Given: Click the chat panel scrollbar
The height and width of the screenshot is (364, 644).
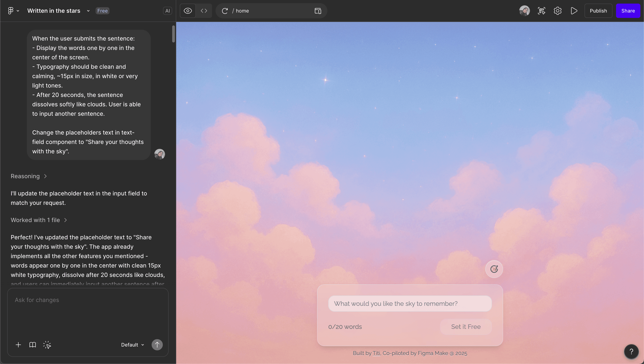Looking at the screenshot, I should pyautogui.click(x=174, y=34).
